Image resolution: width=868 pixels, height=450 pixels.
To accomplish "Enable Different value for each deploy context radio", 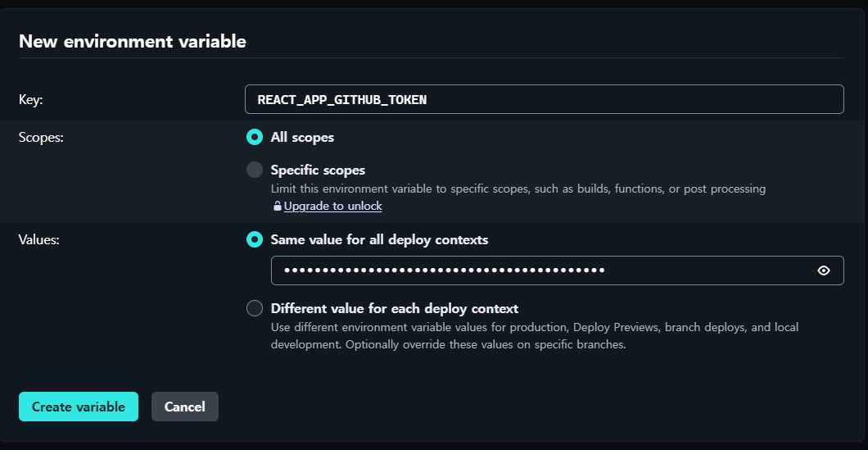I will (x=255, y=309).
